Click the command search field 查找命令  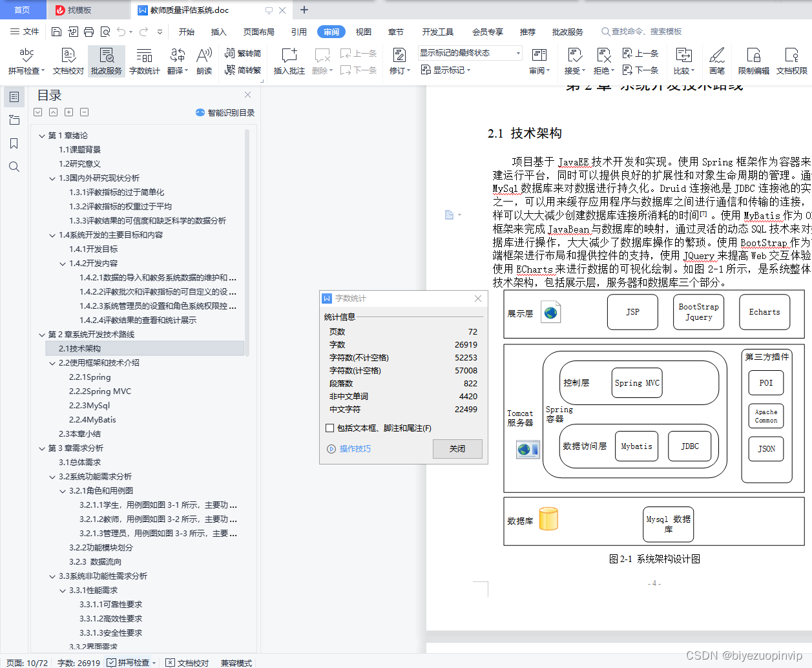click(x=642, y=32)
